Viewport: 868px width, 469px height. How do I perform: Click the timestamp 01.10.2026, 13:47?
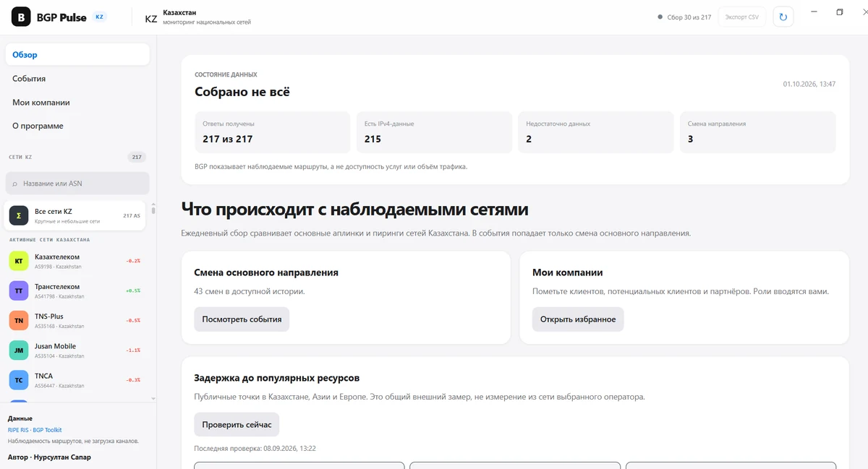[809, 85]
